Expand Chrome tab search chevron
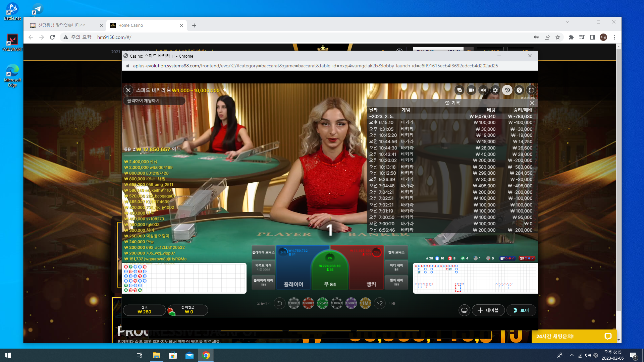The height and width of the screenshot is (362, 644). point(568,22)
